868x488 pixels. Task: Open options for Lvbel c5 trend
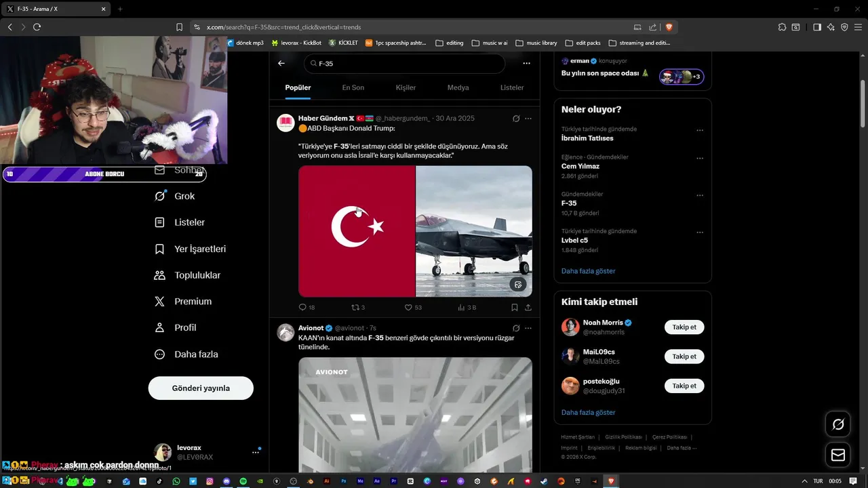700,232
